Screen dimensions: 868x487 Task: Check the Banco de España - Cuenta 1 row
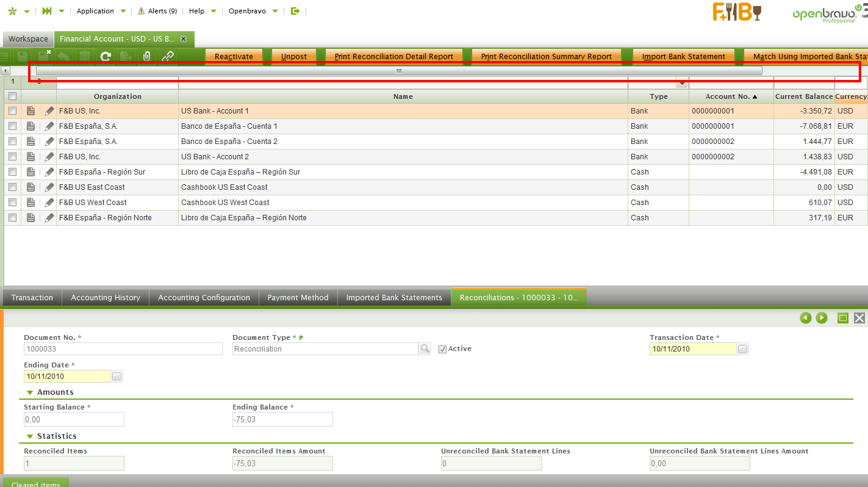pos(12,126)
